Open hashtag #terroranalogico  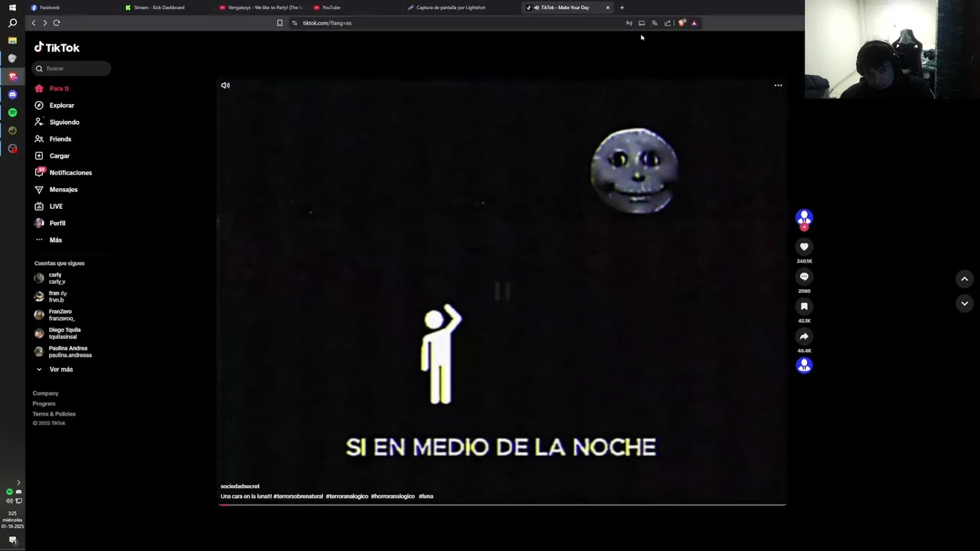point(347,496)
